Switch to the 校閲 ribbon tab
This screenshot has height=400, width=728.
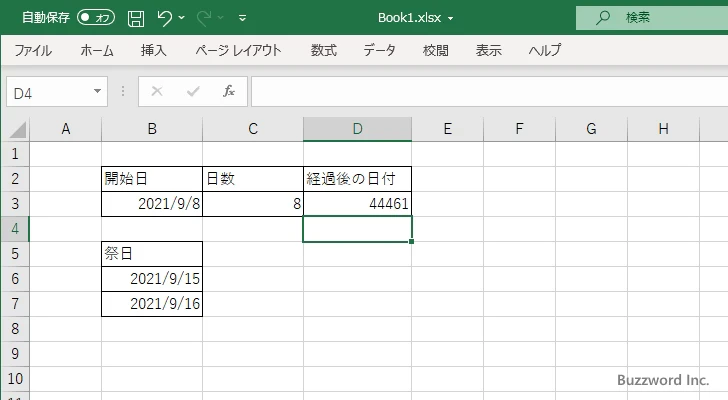[436, 50]
